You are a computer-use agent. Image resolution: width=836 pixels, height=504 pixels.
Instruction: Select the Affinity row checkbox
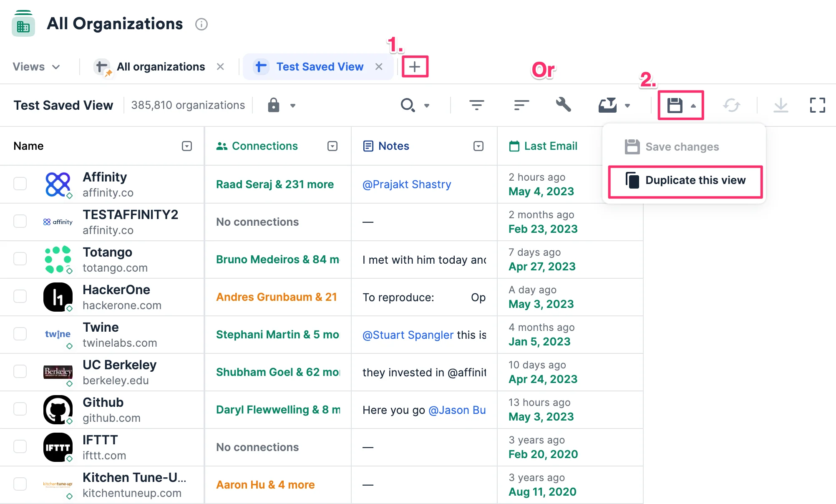click(x=20, y=184)
